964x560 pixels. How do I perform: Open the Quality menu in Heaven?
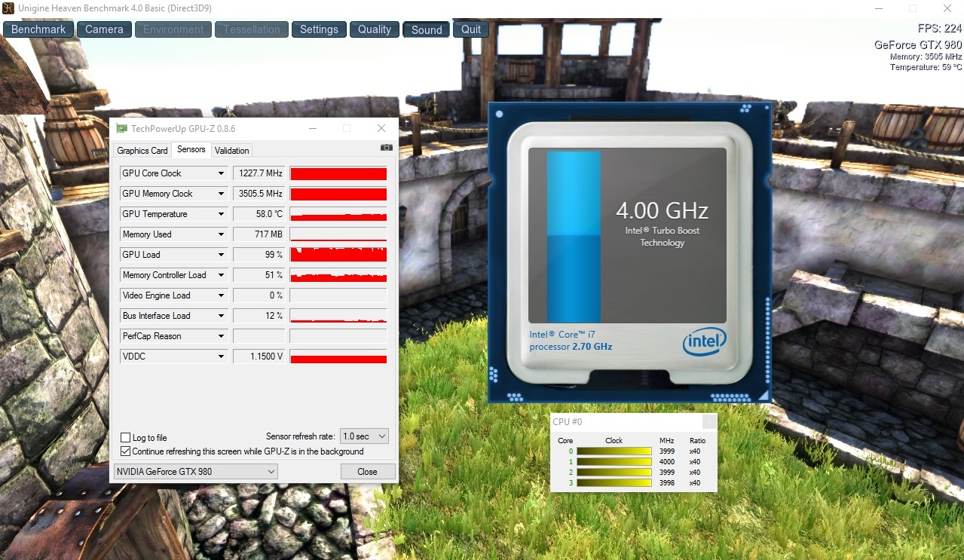tap(375, 29)
